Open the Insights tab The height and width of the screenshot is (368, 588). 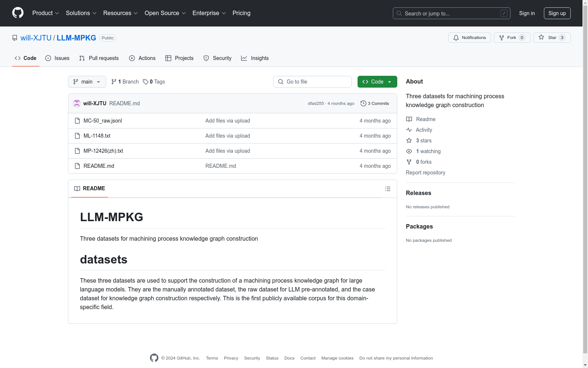pyautogui.click(x=255, y=58)
